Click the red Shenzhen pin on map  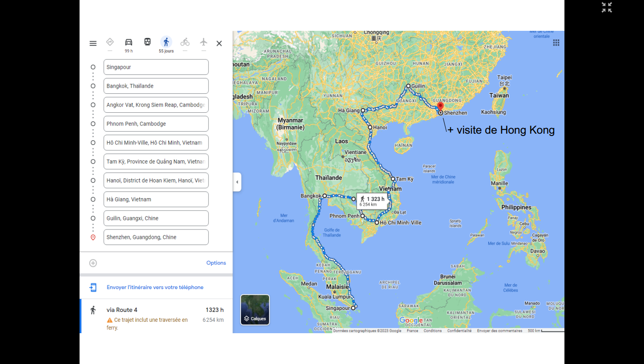(440, 108)
